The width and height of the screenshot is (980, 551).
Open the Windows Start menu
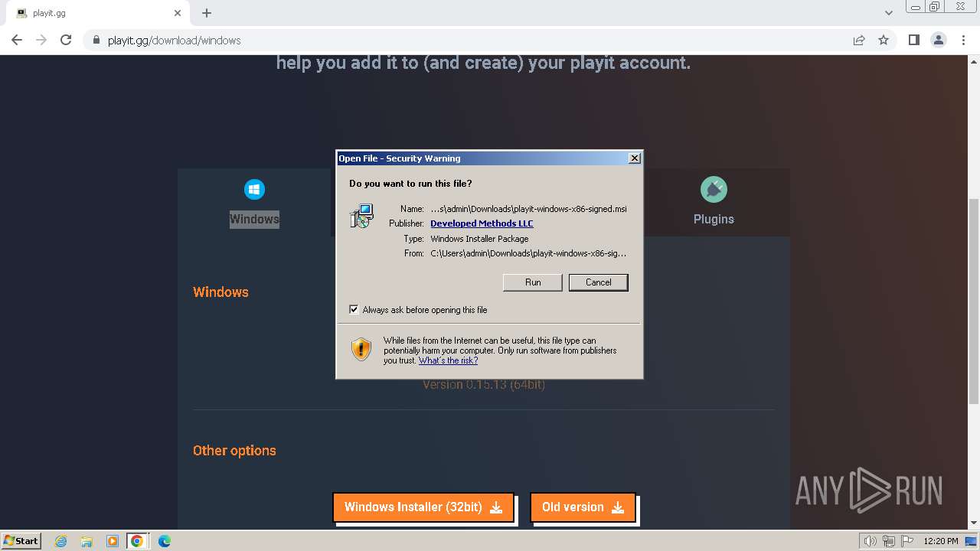[21, 540]
